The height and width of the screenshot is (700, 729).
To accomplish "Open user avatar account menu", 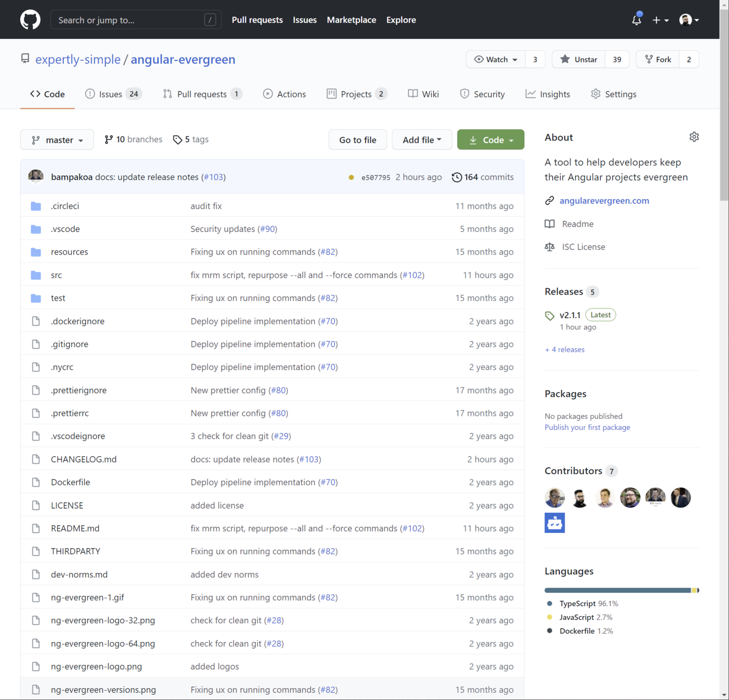I will coord(689,20).
